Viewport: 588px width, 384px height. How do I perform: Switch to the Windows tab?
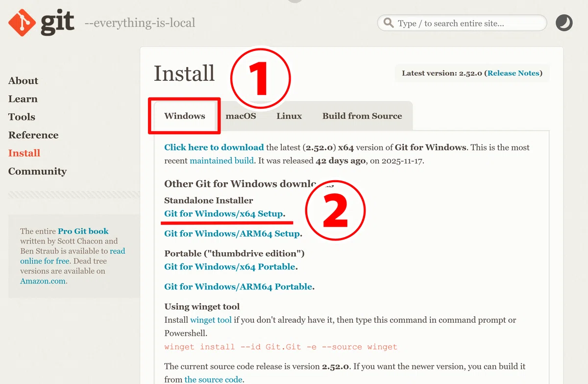coord(185,116)
